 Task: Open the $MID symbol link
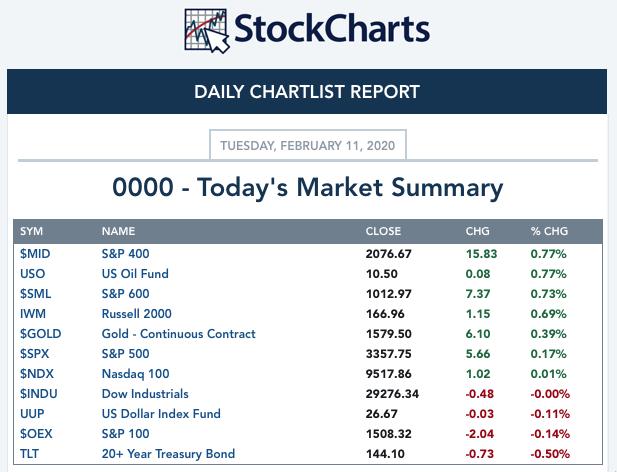coord(35,254)
